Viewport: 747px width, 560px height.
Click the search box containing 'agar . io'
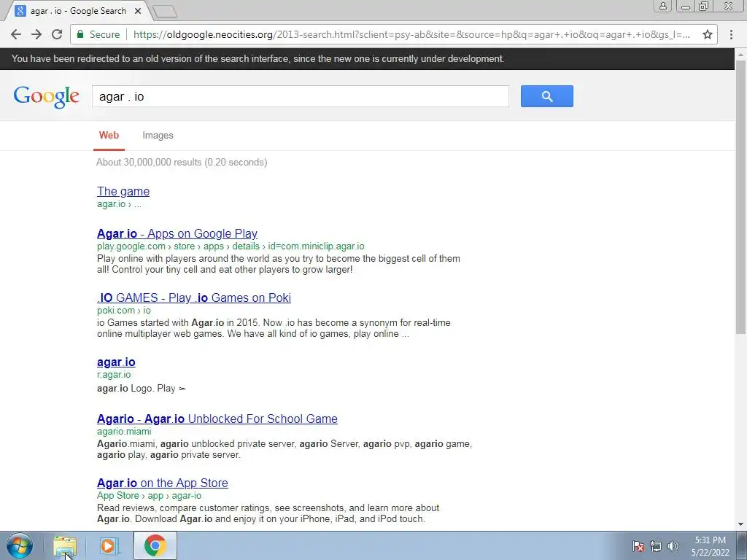point(301,97)
